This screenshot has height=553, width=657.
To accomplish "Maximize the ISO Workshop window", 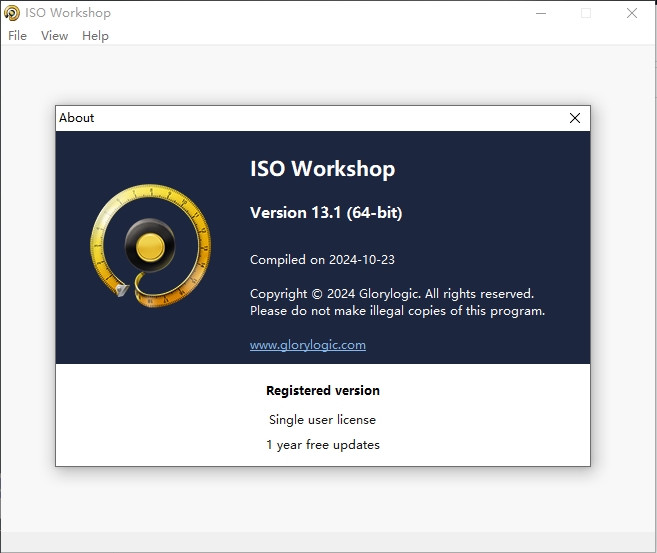I will 586,13.
